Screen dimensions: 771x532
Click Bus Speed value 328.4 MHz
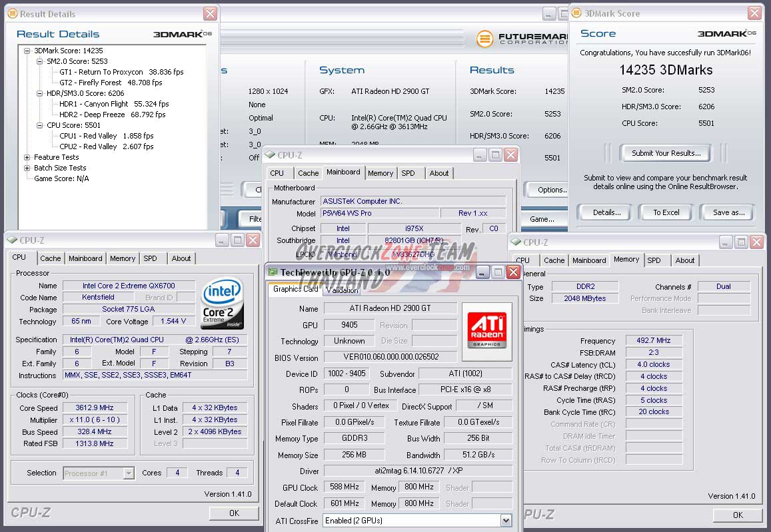point(95,431)
